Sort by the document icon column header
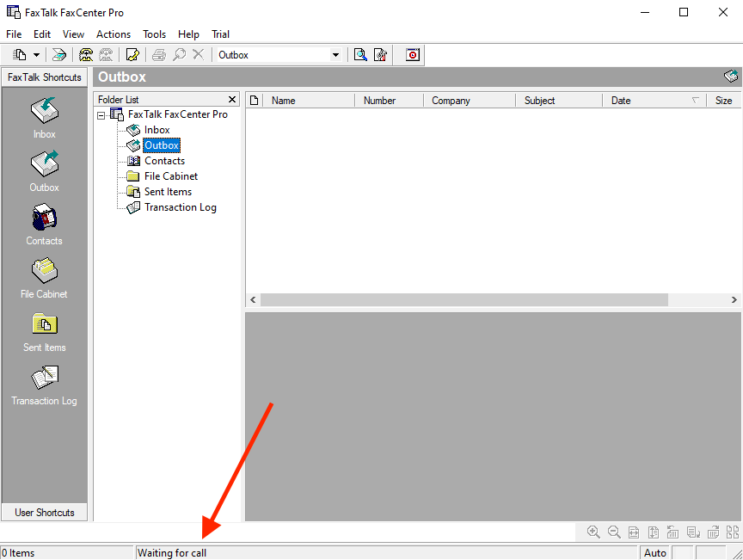This screenshot has width=743, height=560. click(x=254, y=101)
